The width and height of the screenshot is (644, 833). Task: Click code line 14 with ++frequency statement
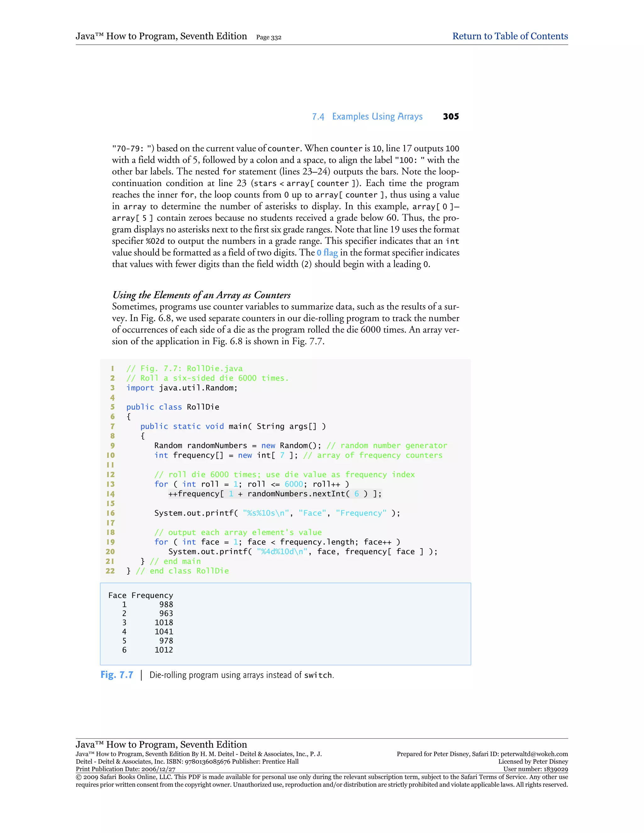(x=275, y=494)
